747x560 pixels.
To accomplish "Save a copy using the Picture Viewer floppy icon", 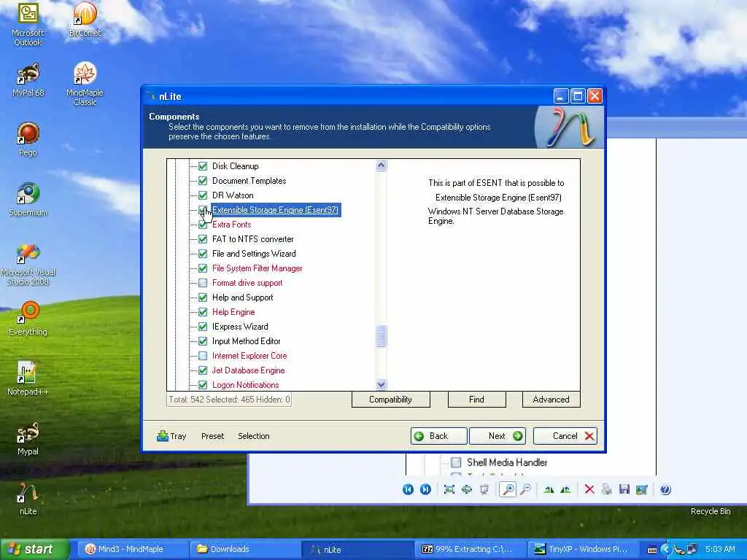I will [x=624, y=489].
